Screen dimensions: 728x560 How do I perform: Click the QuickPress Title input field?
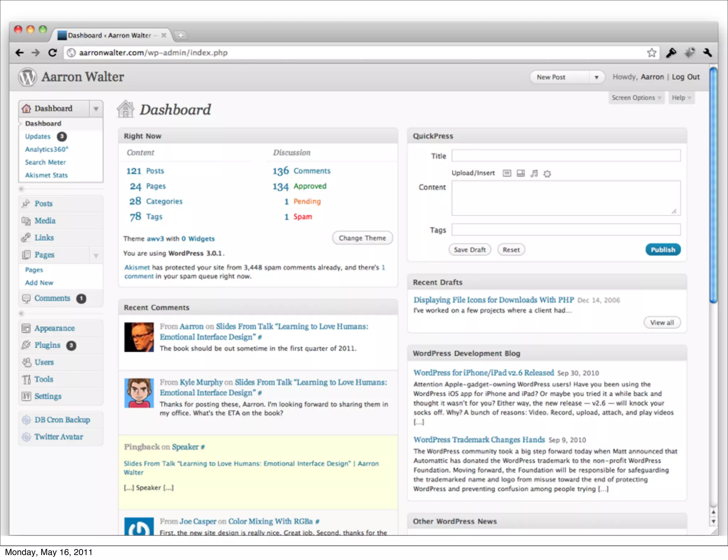(x=566, y=156)
